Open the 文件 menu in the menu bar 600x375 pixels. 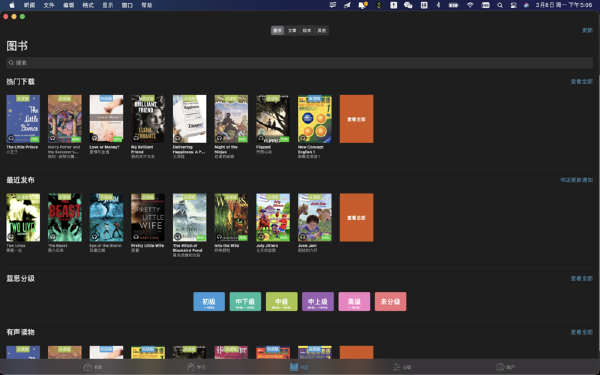(x=49, y=5)
